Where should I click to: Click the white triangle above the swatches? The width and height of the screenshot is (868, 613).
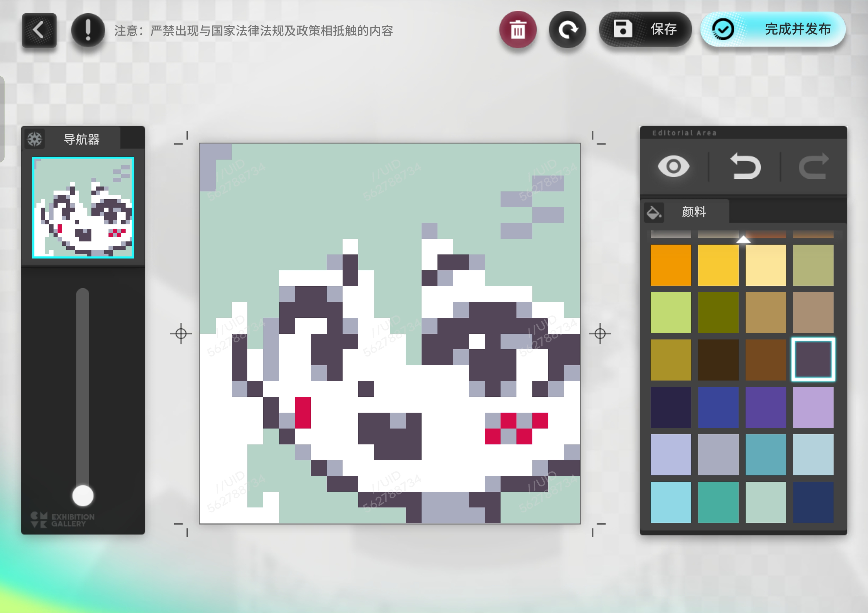point(743,239)
